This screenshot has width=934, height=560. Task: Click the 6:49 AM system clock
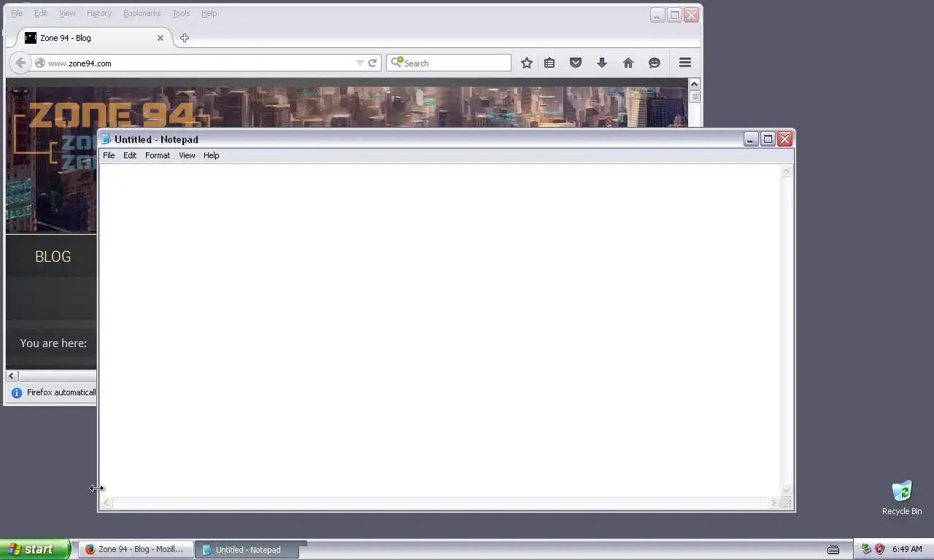(907, 550)
